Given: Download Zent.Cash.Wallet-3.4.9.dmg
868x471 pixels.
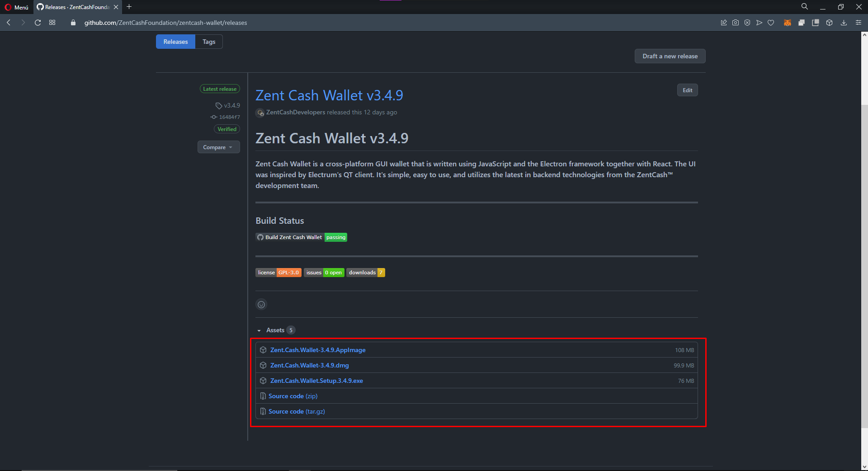Looking at the screenshot, I should [x=310, y=366].
